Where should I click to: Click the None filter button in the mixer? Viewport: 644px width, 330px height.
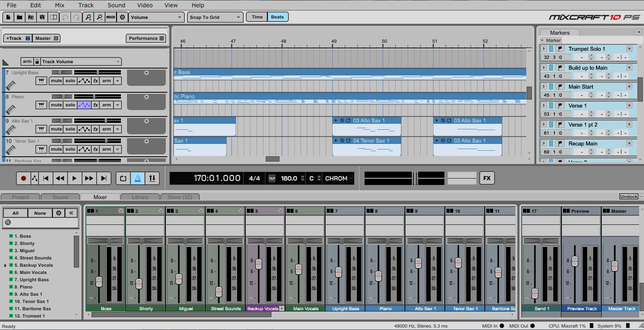[40, 213]
